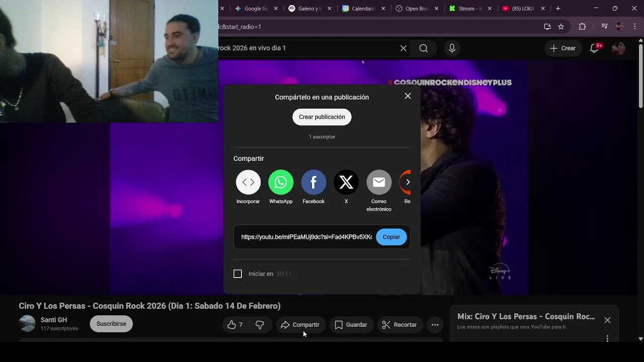Start voice search with the microphone
The height and width of the screenshot is (362, 644).
tap(452, 48)
